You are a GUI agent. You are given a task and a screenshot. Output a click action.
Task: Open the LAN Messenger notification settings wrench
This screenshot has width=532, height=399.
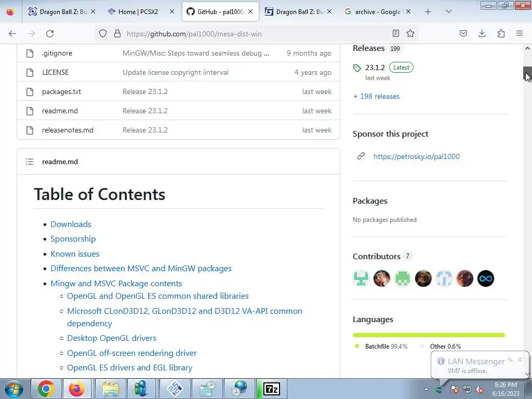tap(510, 360)
